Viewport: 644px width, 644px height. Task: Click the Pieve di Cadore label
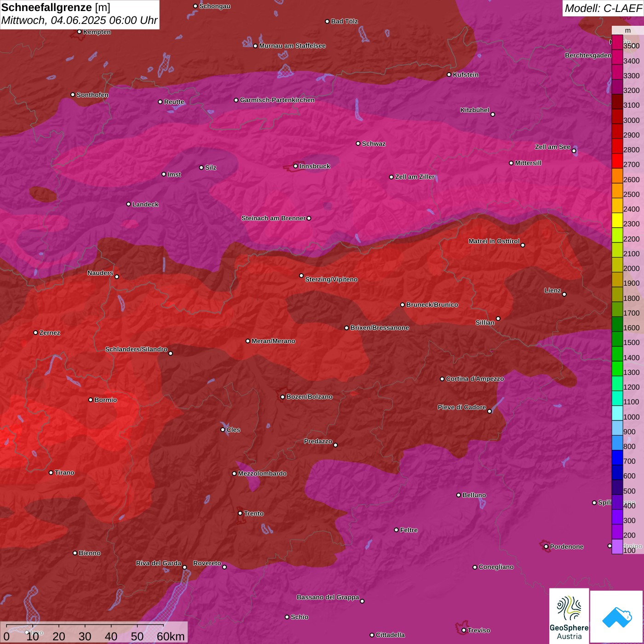462,407
